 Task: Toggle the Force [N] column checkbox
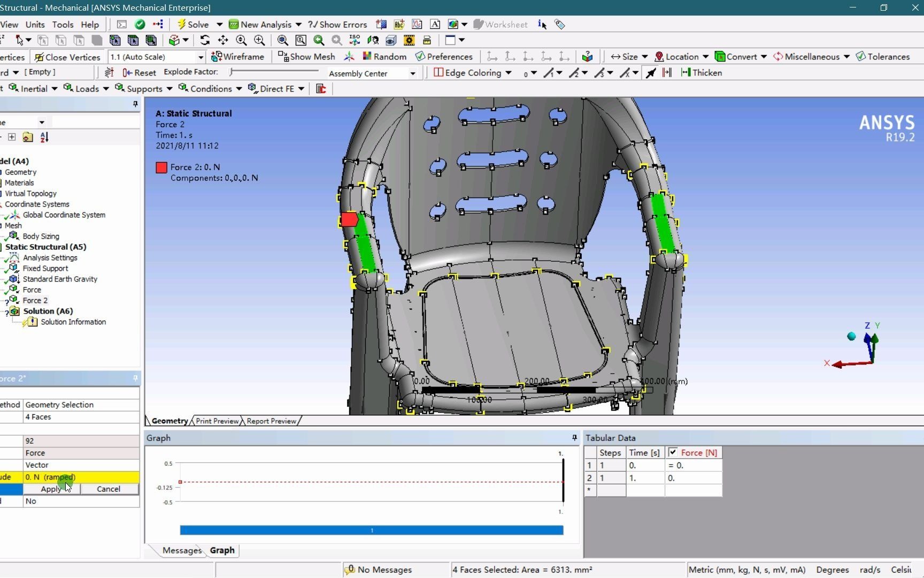pos(673,452)
